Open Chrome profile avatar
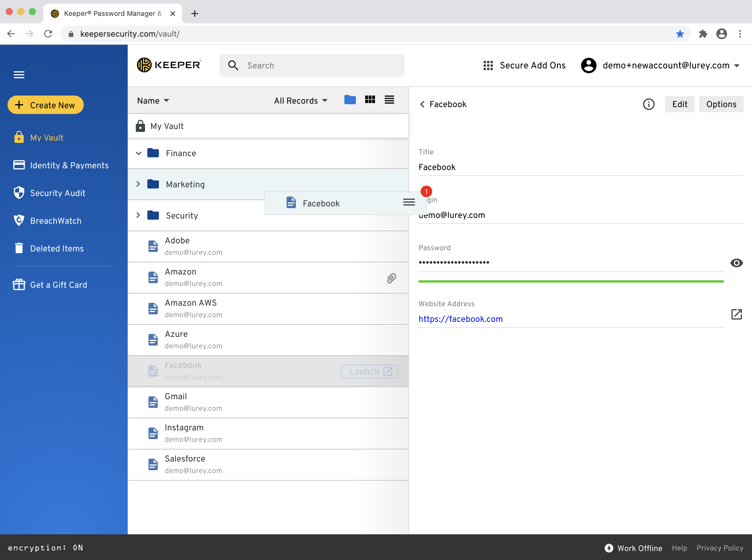The width and height of the screenshot is (752, 560). pyautogui.click(x=721, y=34)
